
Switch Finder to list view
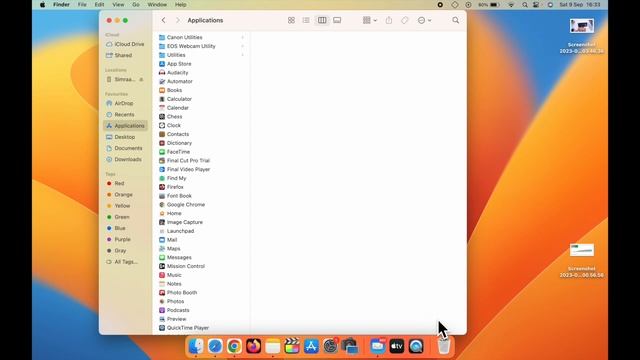click(306, 20)
